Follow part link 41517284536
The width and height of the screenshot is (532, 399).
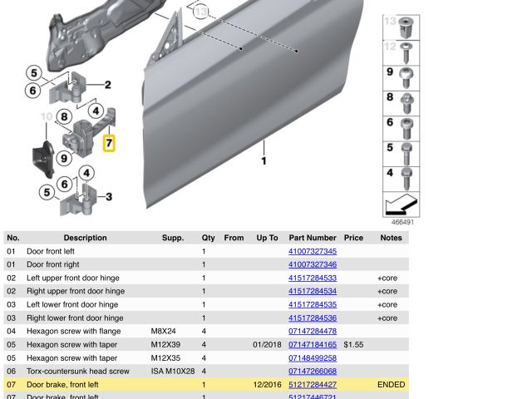click(313, 318)
